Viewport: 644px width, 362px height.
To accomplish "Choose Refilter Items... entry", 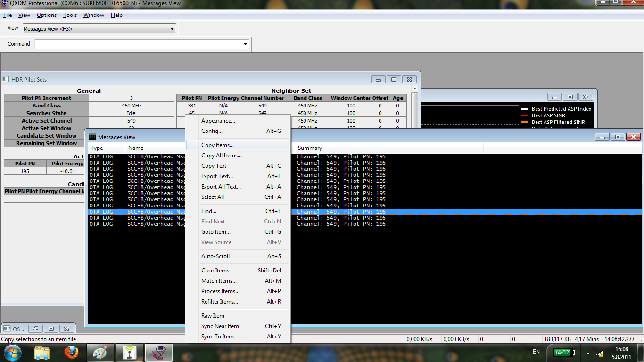I will coord(238,302).
